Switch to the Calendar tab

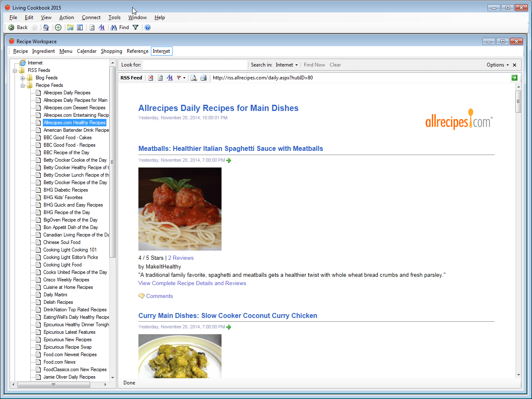click(x=86, y=51)
